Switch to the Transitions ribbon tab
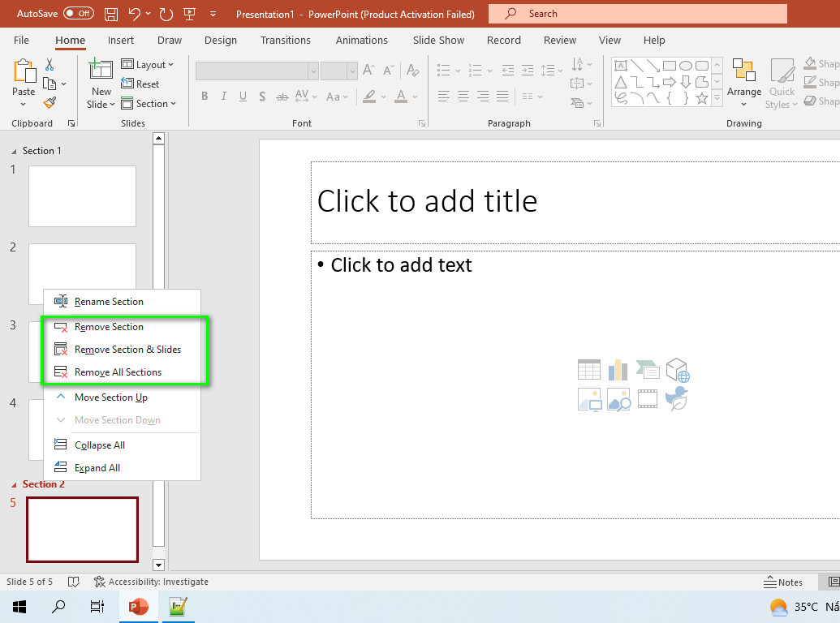Image resolution: width=840 pixels, height=623 pixels. (x=285, y=40)
